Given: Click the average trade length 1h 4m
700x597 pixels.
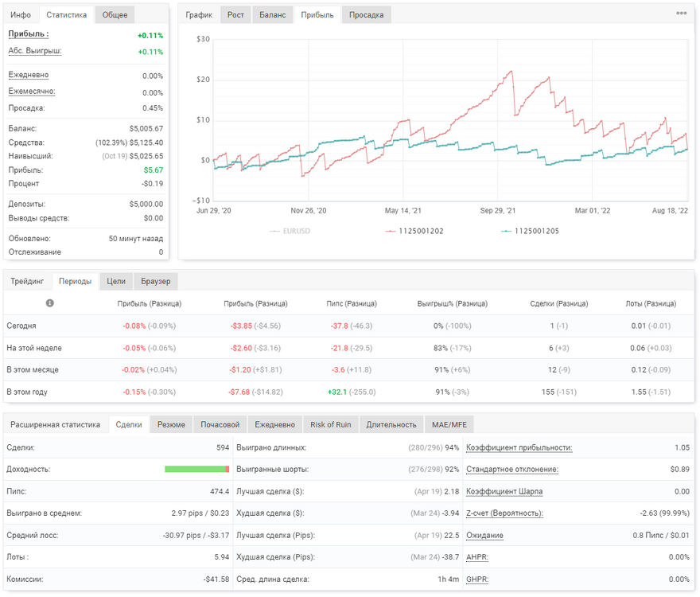Looking at the screenshot, I should coord(448,579).
